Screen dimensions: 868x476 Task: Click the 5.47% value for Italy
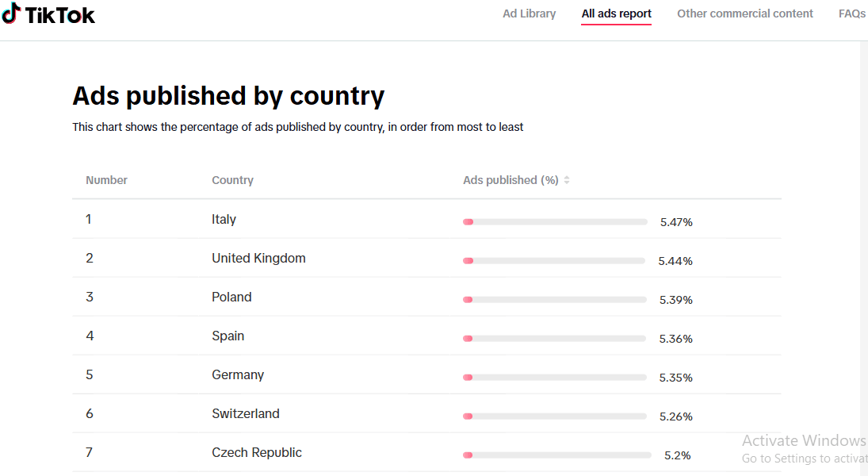click(x=676, y=222)
